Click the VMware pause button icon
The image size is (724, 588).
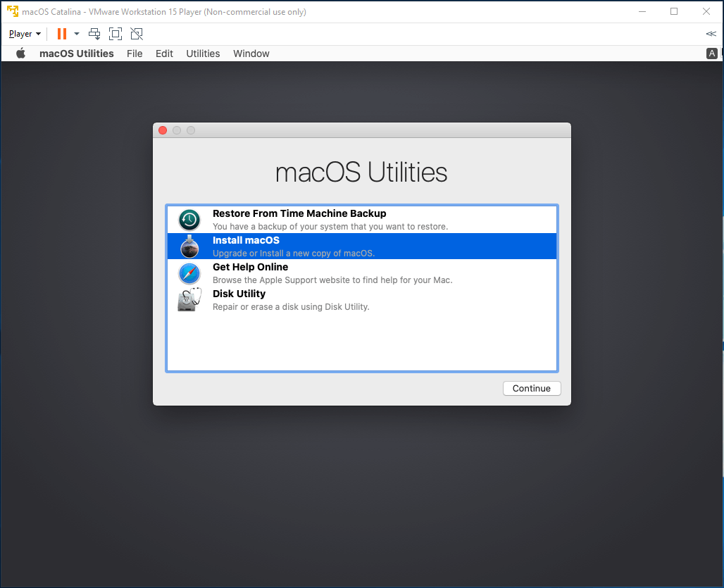coord(62,34)
